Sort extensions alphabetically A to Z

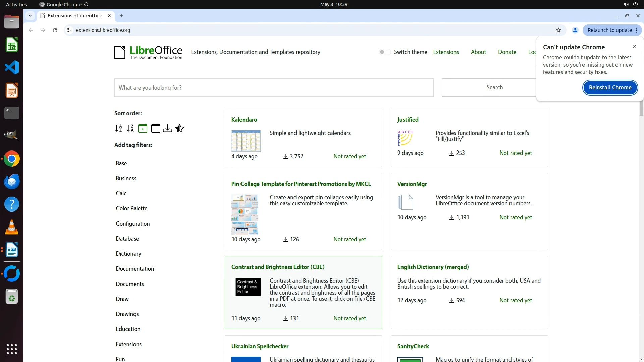[118, 128]
